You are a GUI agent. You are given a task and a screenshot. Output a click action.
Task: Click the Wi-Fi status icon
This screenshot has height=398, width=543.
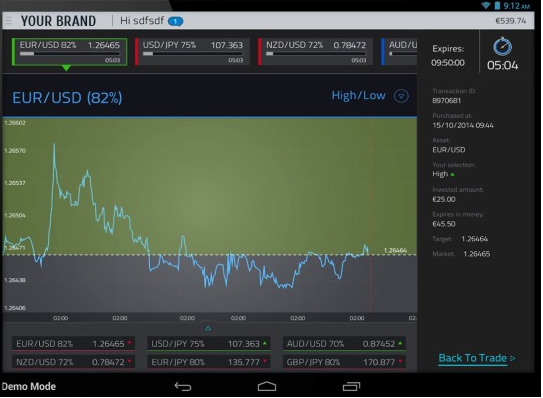(x=486, y=5)
